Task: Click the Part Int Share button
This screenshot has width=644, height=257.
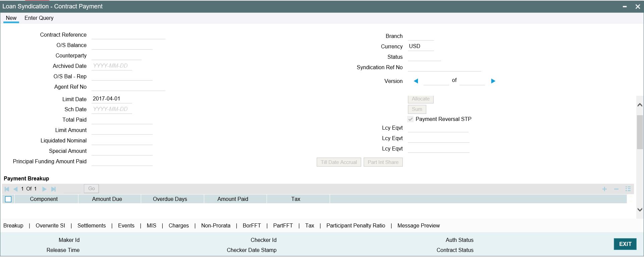Action: pos(383,162)
